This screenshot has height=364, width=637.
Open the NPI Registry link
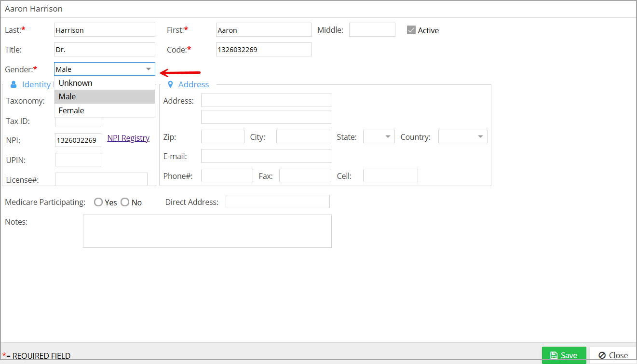coord(128,138)
